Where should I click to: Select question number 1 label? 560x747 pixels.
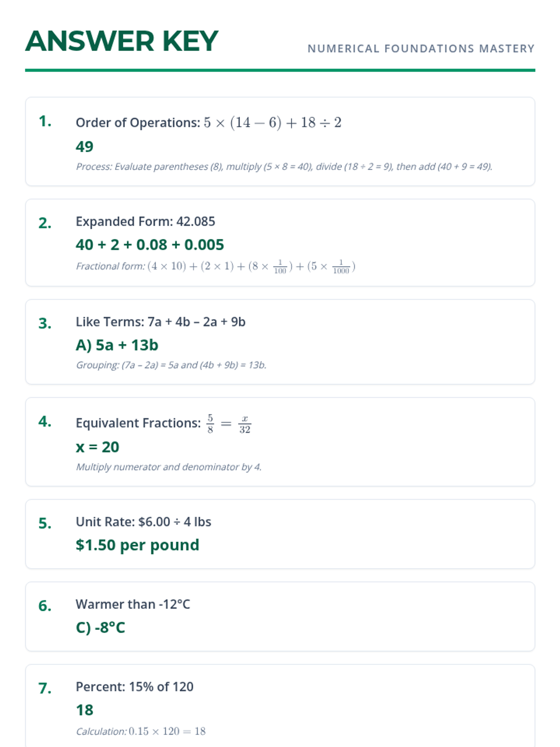[45, 121]
